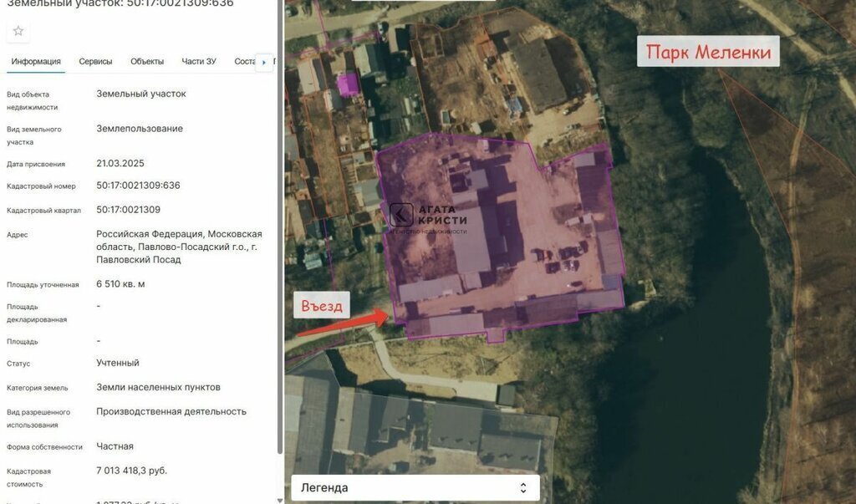Click the Категория земель label
Image resolution: width=856 pixels, height=504 pixels.
(37, 388)
